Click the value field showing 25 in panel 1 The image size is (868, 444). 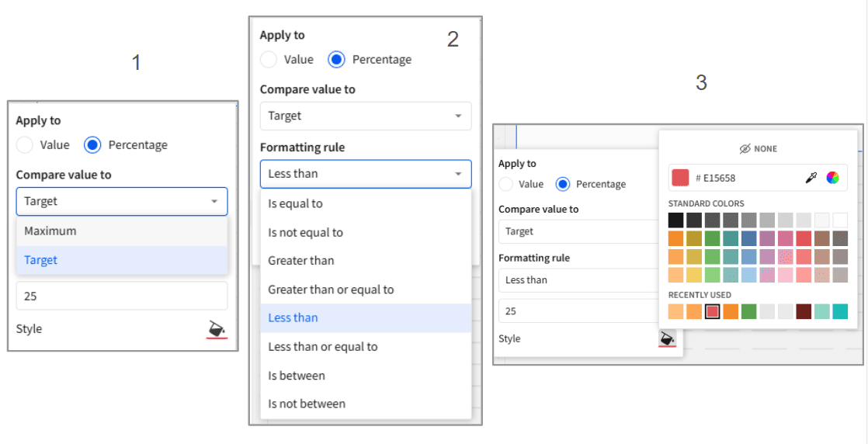click(x=121, y=296)
